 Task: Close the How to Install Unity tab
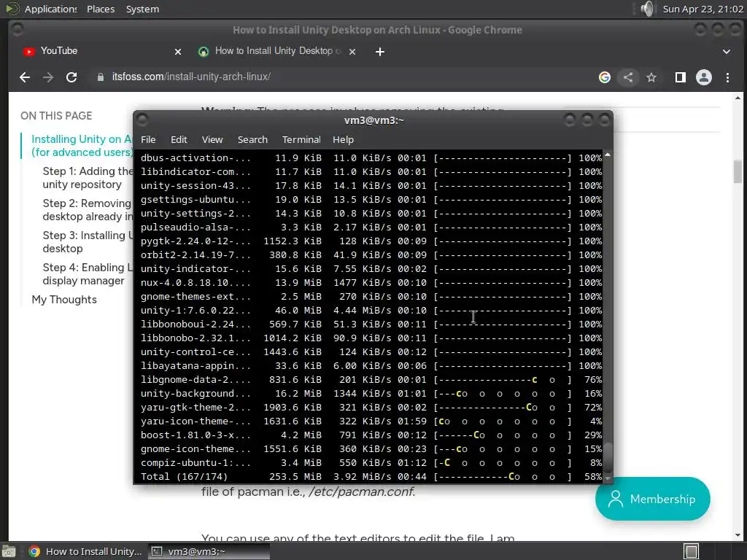(x=352, y=52)
